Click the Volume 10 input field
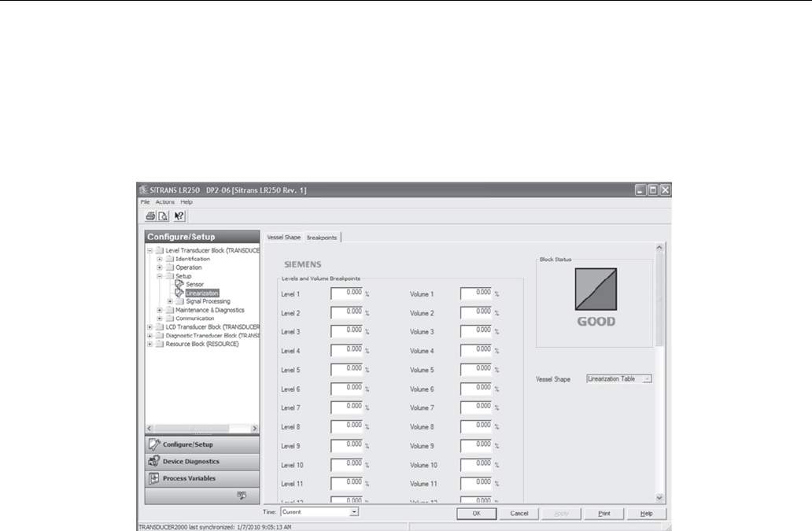Screen dimensions: 812x531 pos(476,465)
